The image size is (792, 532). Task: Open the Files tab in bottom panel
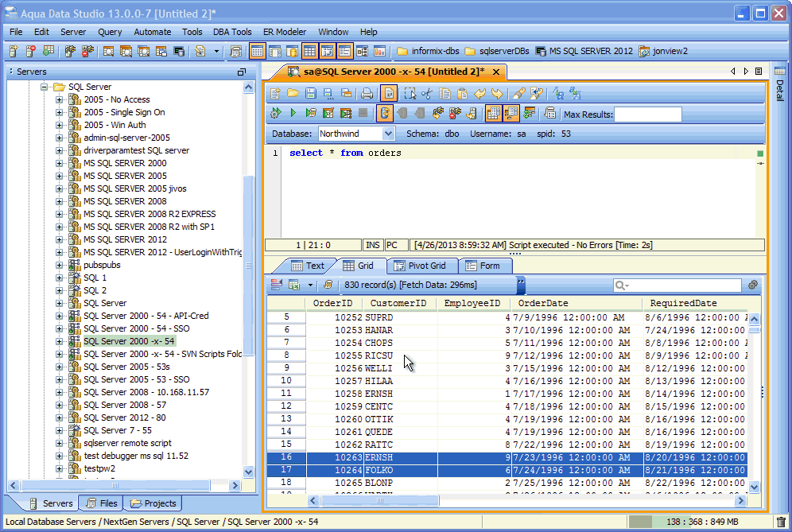tap(101, 503)
